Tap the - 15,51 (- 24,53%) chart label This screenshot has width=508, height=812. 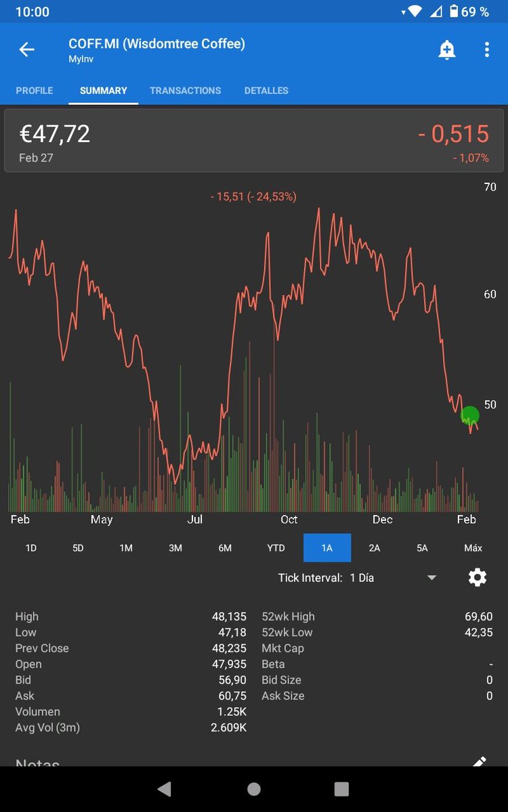(x=253, y=197)
